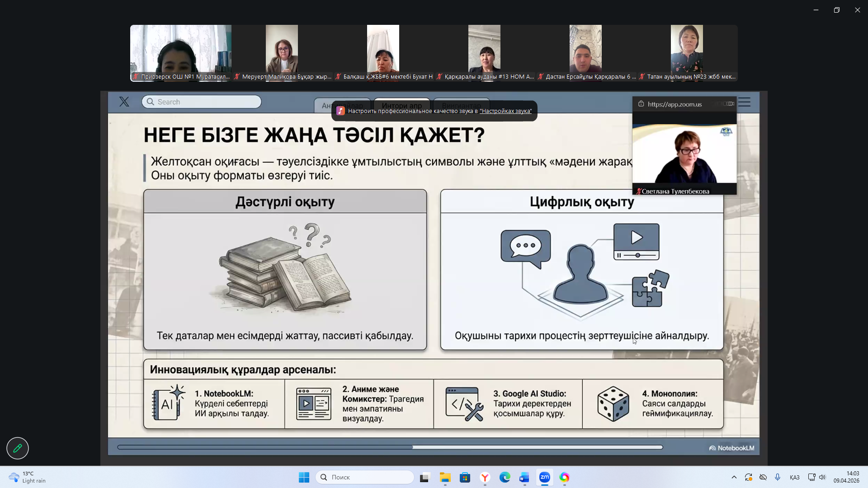The height and width of the screenshot is (488, 868).
Task: Click the X logo on the slide
Action: tap(124, 102)
